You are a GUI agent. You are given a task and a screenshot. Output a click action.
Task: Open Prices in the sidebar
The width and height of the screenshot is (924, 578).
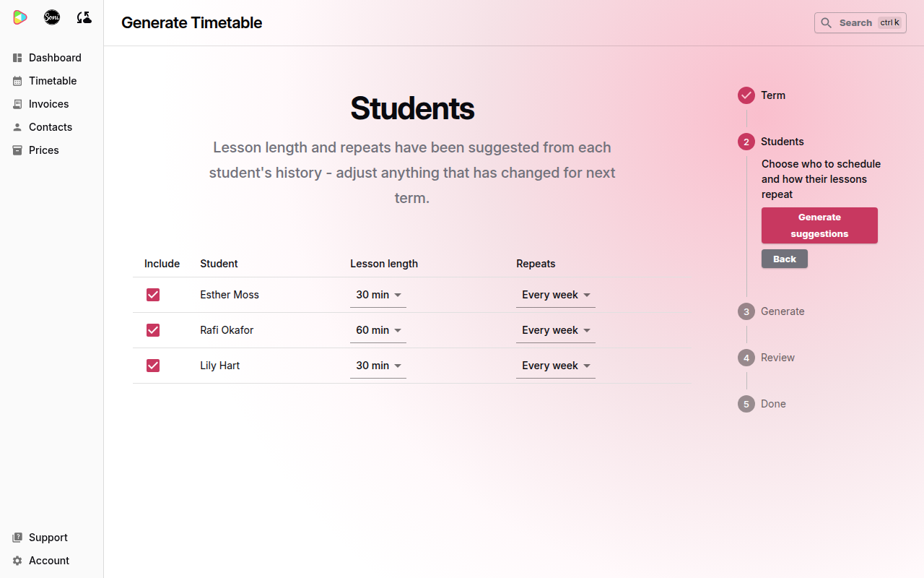(x=52, y=150)
